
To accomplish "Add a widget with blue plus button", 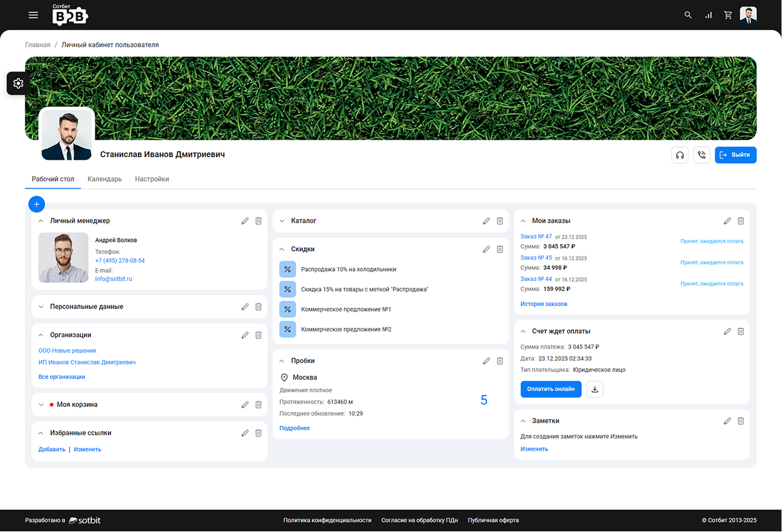I will (36, 204).
